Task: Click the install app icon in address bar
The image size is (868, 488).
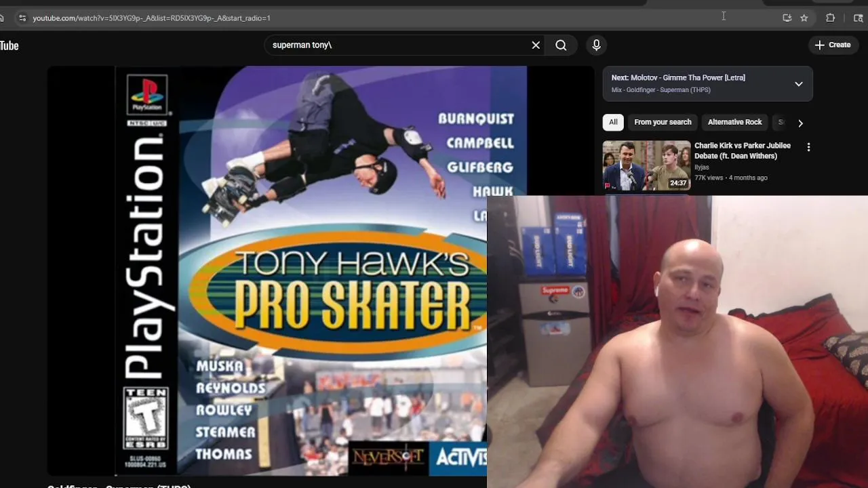Action: [x=787, y=18]
